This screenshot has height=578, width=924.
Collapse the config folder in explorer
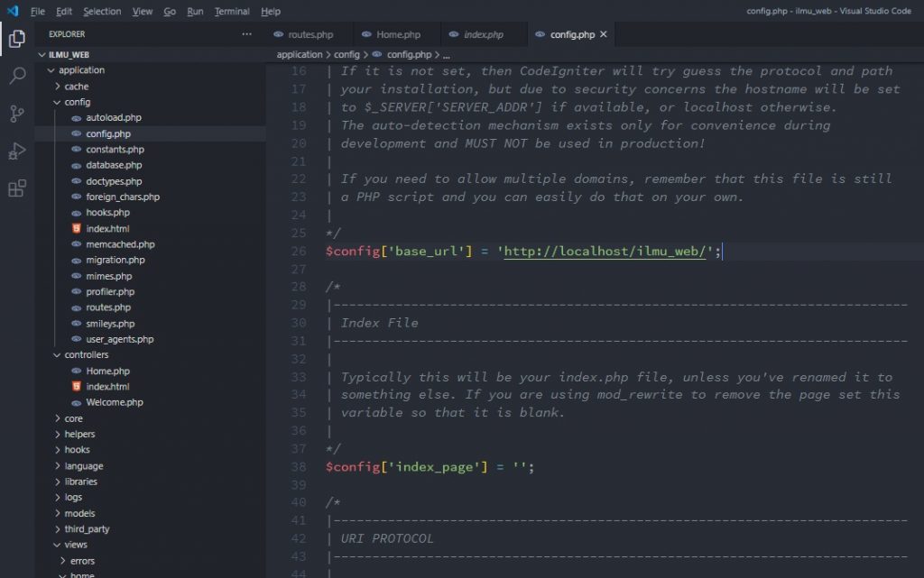(77, 102)
